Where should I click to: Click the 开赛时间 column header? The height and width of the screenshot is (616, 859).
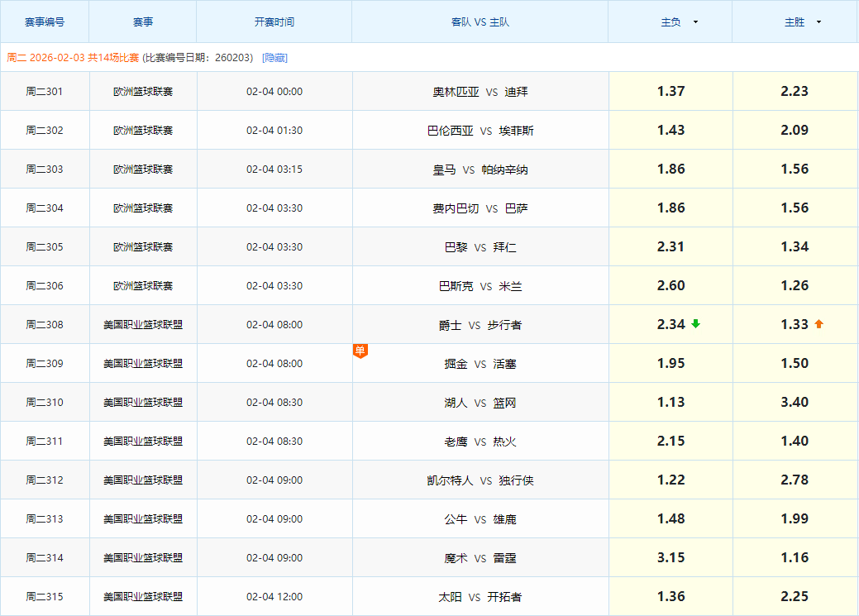274,22
